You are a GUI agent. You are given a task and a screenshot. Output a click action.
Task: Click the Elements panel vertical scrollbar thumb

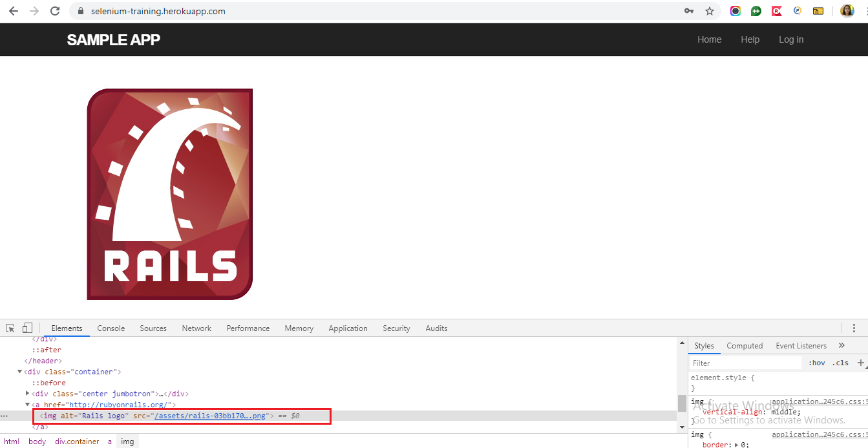(682, 403)
